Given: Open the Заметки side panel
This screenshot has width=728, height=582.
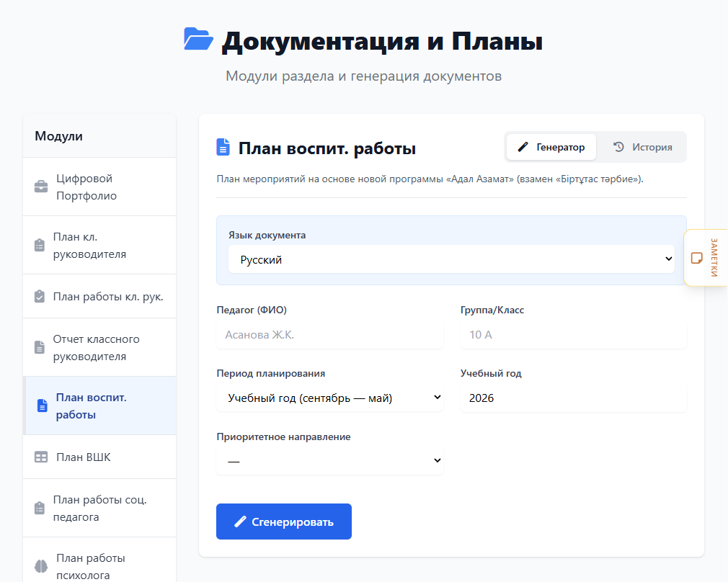Looking at the screenshot, I should point(706,258).
